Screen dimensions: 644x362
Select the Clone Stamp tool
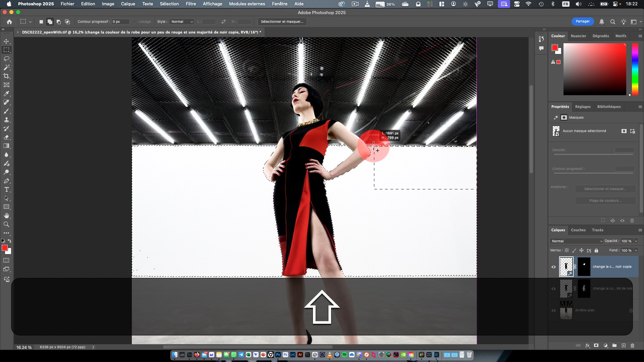pyautogui.click(x=6, y=120)
